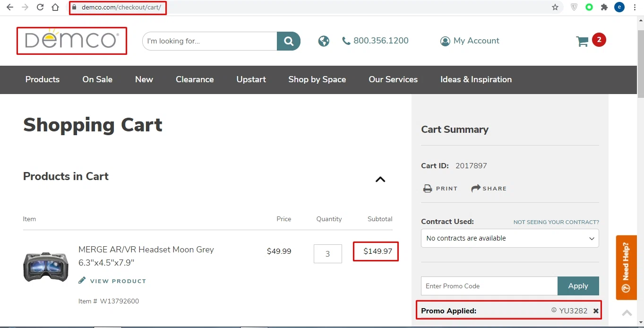Click the shopping cart icon

point(582,42)
